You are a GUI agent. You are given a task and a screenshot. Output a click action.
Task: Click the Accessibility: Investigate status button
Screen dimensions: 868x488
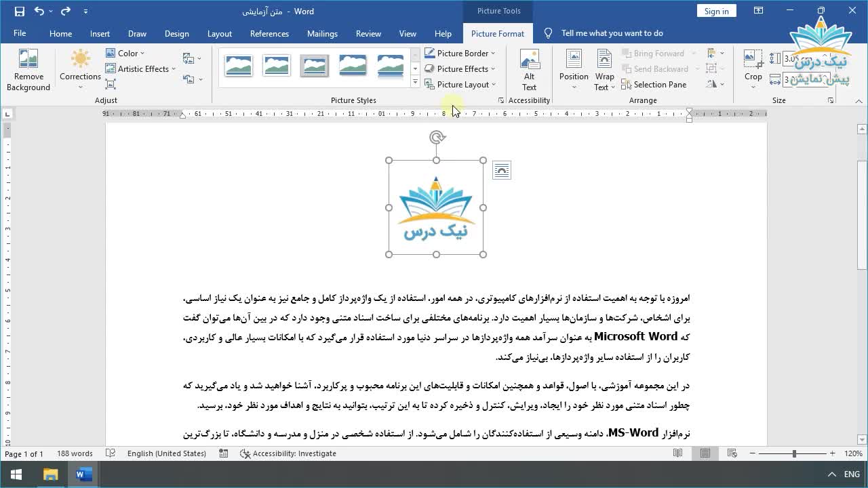[288, 453]
